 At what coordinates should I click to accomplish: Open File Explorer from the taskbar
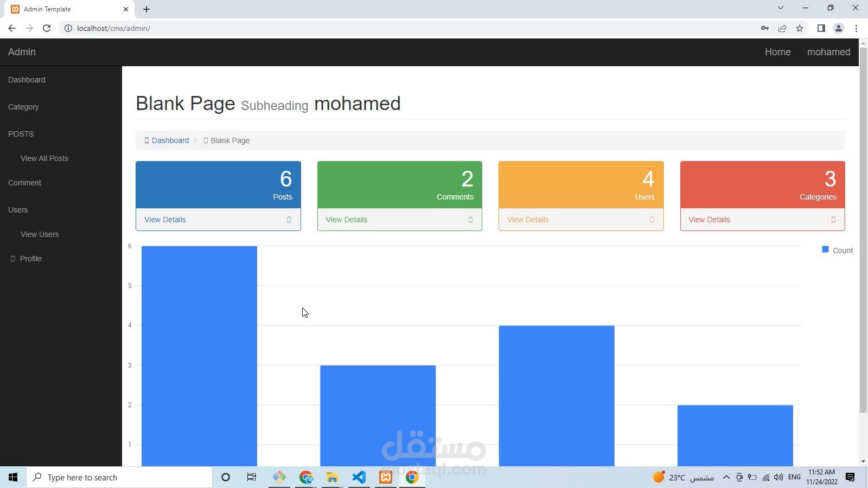point(332,477)
